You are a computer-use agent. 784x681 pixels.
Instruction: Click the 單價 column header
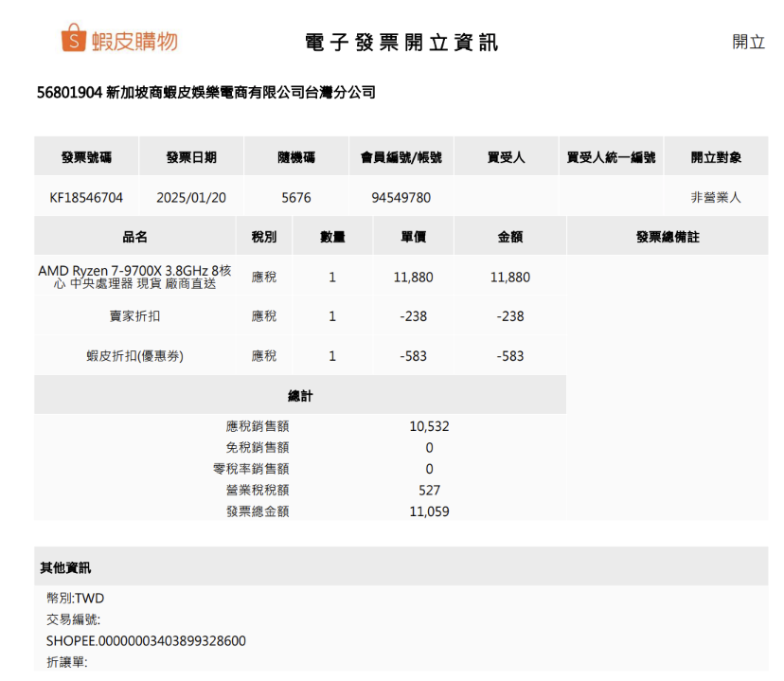point(414,237)
